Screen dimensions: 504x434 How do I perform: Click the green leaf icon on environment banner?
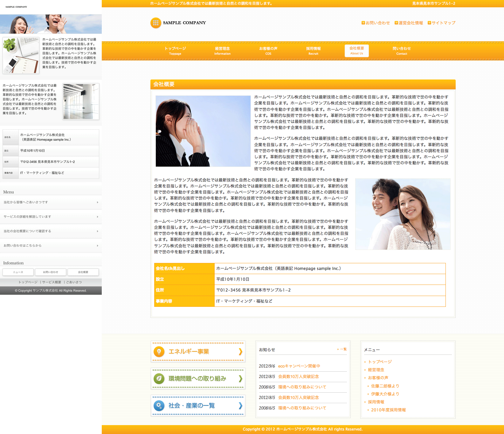click(x=159, y=378)
